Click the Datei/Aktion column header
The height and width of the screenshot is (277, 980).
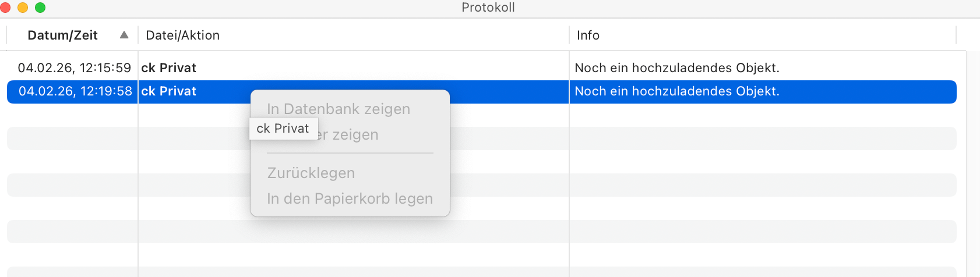[x=182, y=35]
